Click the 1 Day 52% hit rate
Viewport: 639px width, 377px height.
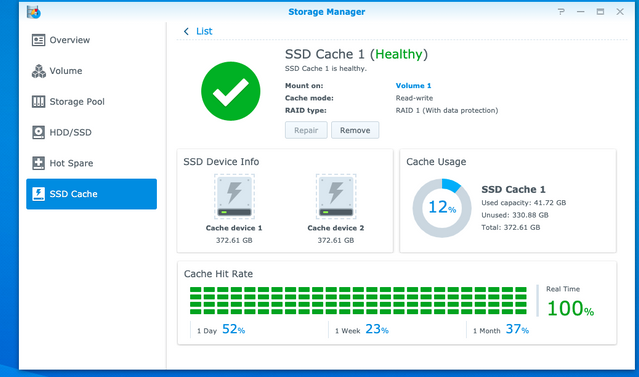pos(221,329)
